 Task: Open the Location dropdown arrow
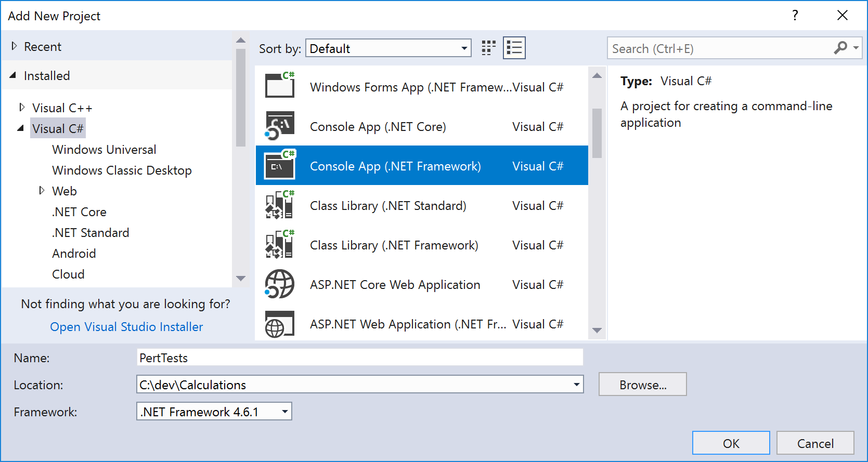576,385
